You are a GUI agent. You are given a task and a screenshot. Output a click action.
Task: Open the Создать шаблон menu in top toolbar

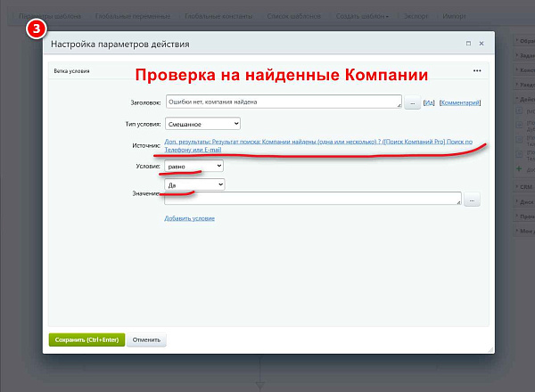click(362, 16)
